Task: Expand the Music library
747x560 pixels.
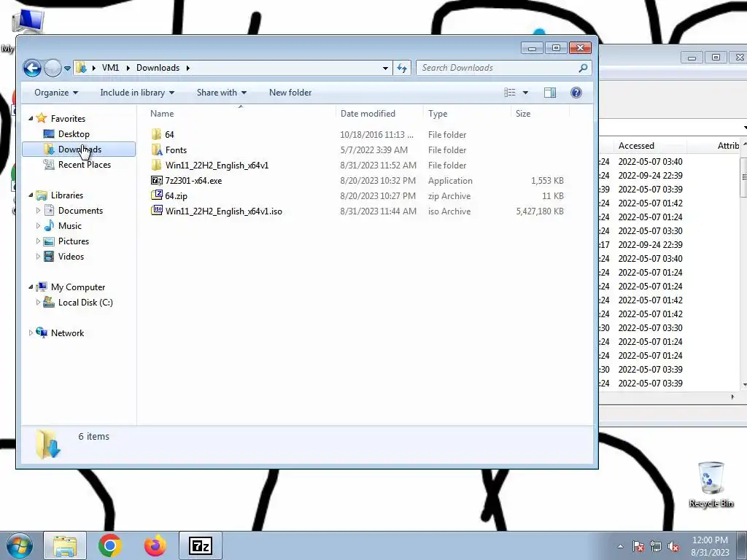Action: coord(38,226)
